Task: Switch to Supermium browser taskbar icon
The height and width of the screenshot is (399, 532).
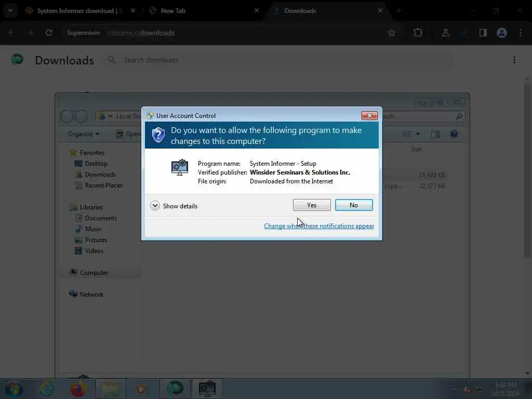Action: click(x=175, y=389)
